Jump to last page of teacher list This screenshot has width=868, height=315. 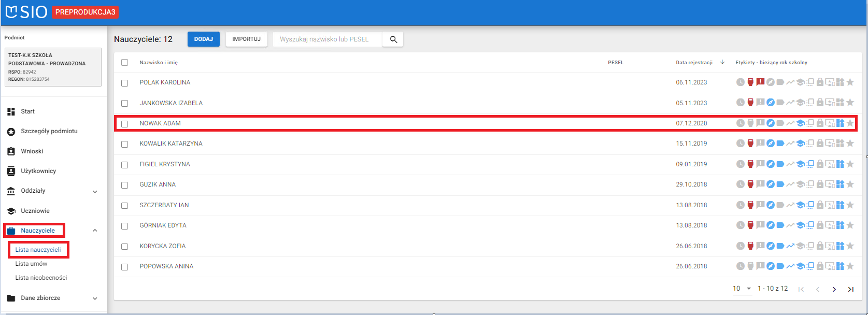coord(851,289)
